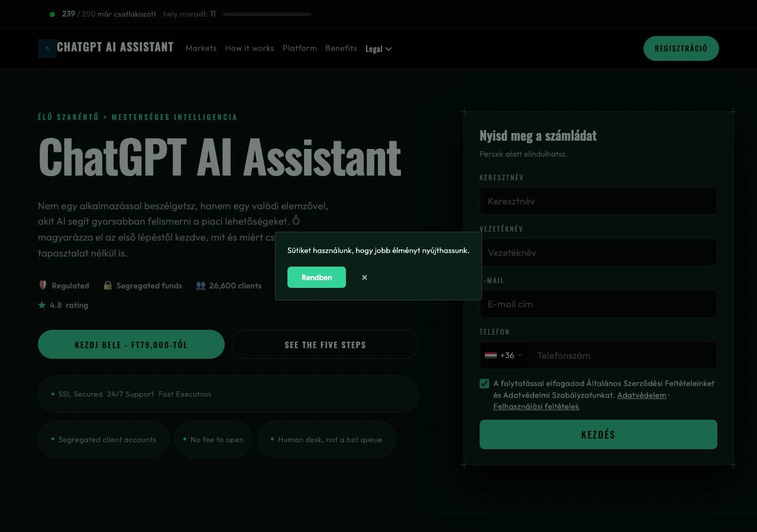This screenshot has width=757, height=532.
Task: Submit the form with the Kezdés button
Action: tap(599, 434)
